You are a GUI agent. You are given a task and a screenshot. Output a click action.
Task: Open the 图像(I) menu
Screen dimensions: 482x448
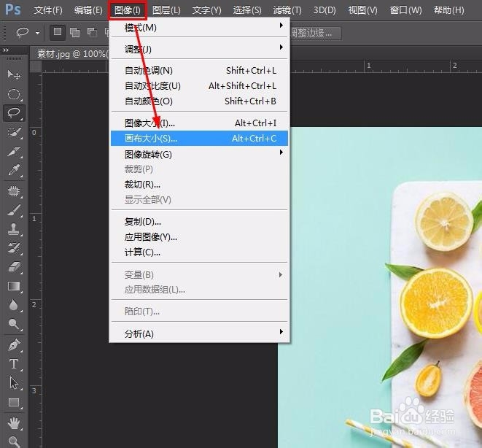(128, 10)
